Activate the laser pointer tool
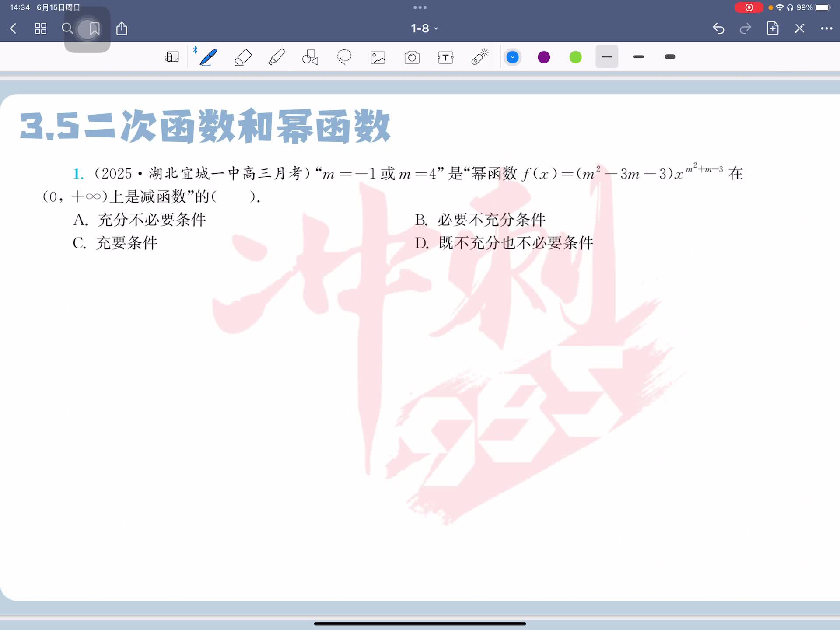This screenshot has width=840, height=630. (479, 57)
